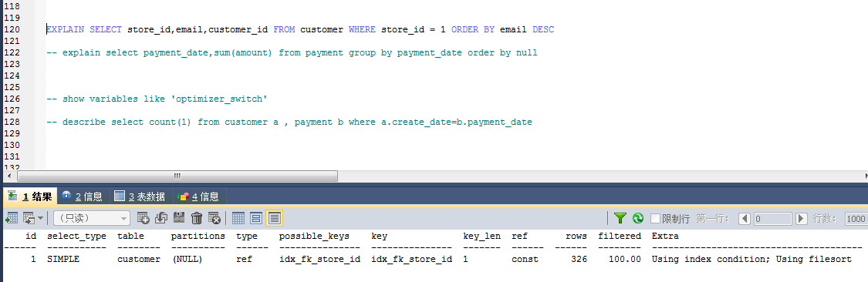The height and width of the screenshot is (282, 868).
Task: Click the EXPLAIN keyword on line 120
Action: click(x=66, y=29)
